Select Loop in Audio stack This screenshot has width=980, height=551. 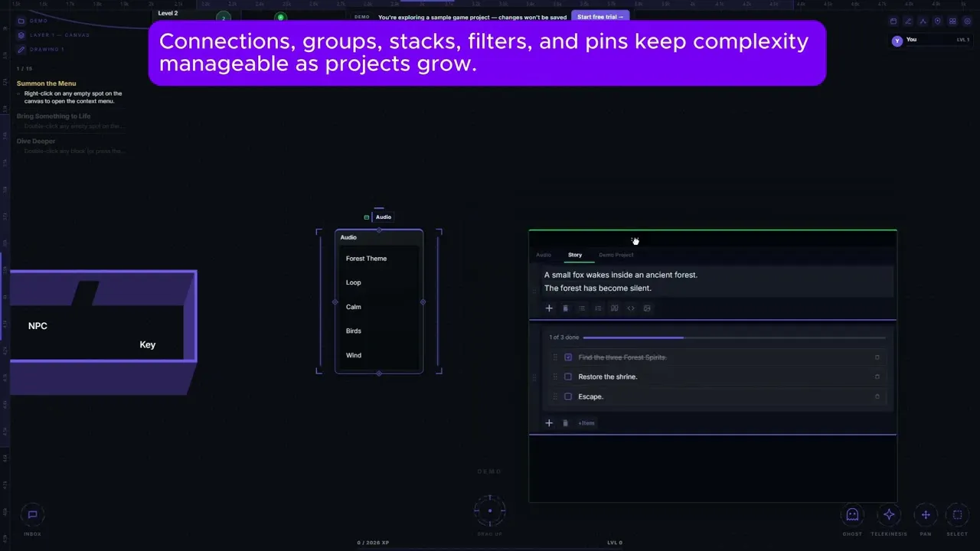click(353, 282)
